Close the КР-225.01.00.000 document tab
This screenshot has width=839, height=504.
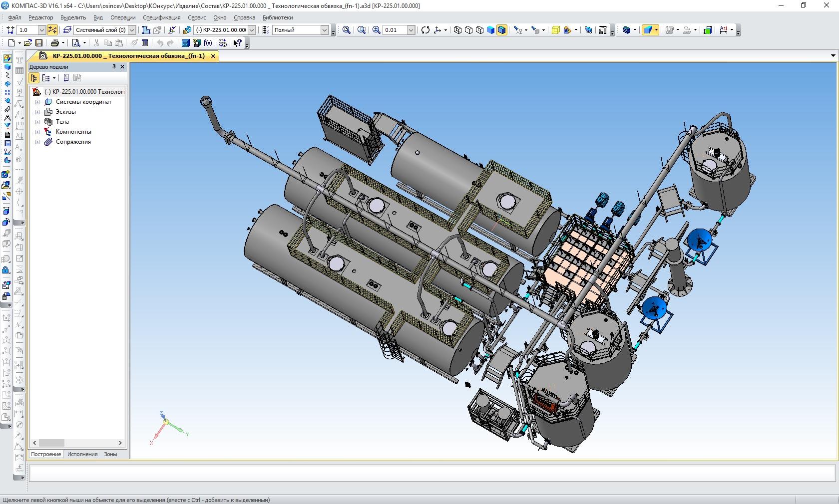pyautogui.click(x=213, y=56)
